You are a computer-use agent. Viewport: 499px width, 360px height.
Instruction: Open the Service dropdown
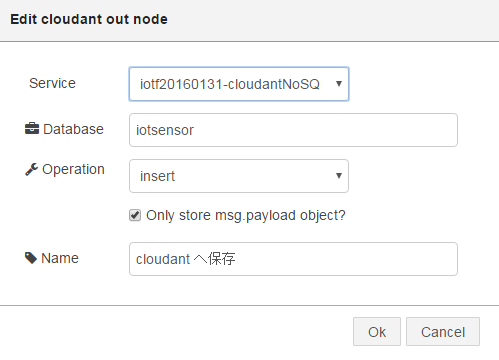pyautogui.click(x=239, y=84)
